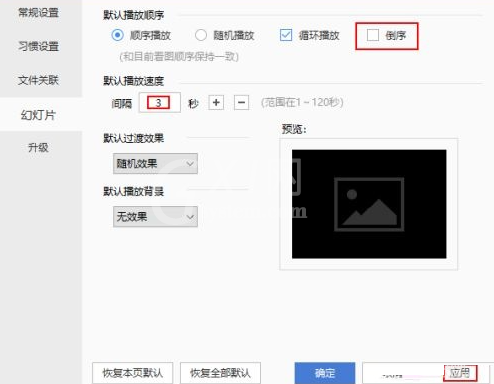The image size is (494, 384).
Task: Apply changes with the 应用 button
Action: coord(460,373)
